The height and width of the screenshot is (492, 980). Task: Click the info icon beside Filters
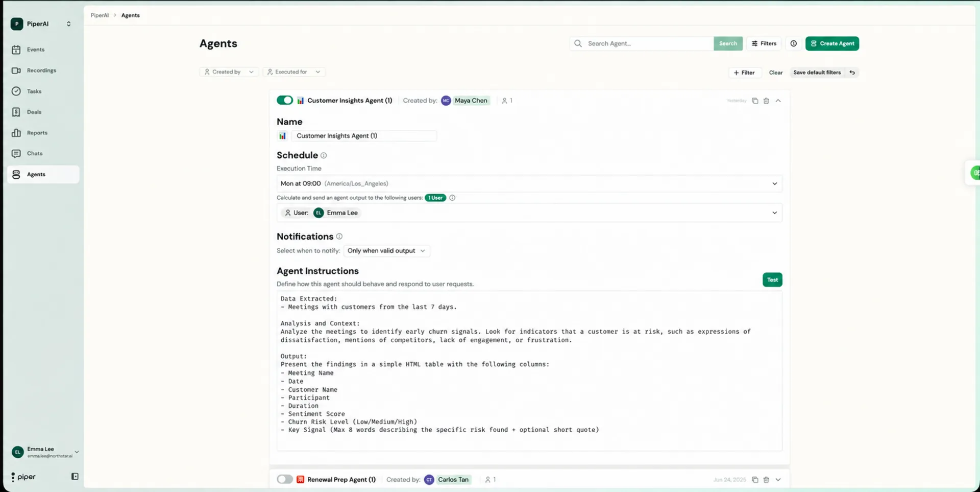tap(794, 43)
